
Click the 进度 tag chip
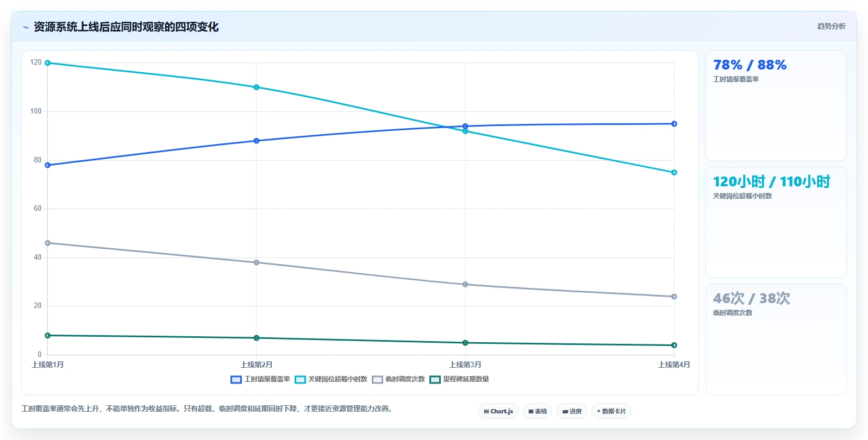[572, 411]
